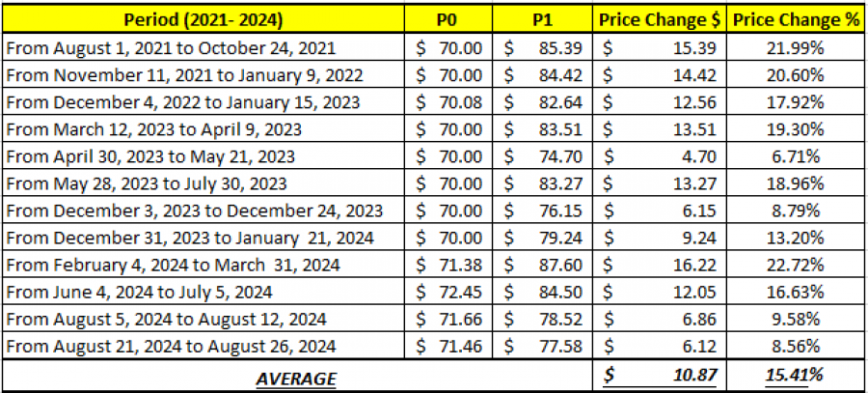
Task: Select the P1 column header
Action: click(x=543, y=19)
